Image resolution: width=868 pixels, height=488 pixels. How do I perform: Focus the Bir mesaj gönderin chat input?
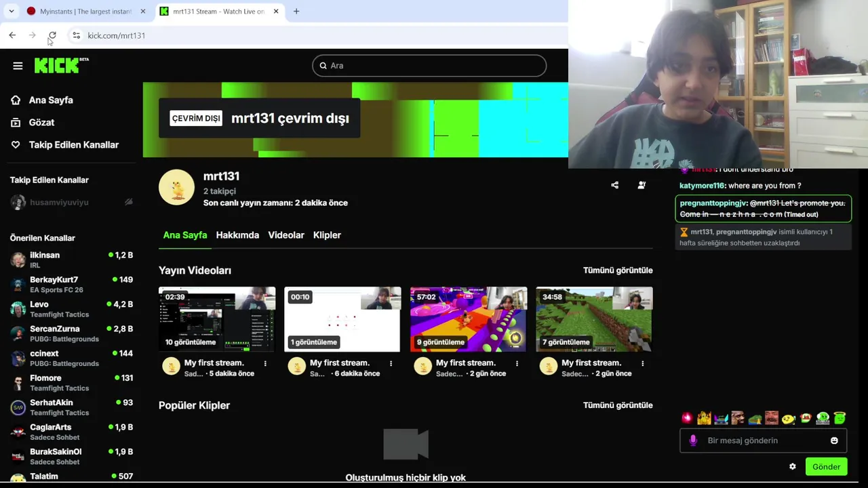pos(763,441)
